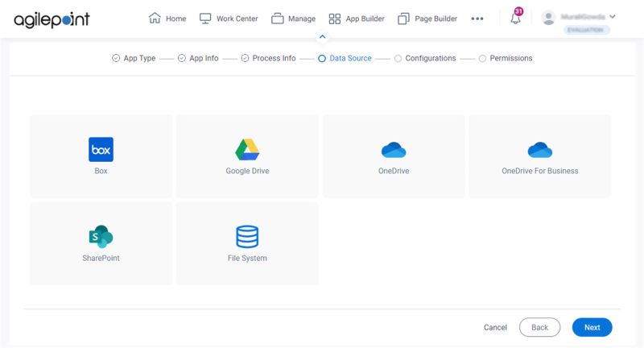Select the Box logo icon
This screenshot has width=644, height=348.
click(101, 149)
